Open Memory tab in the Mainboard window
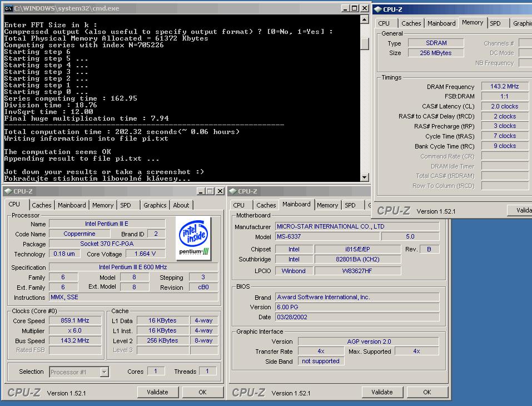The width and height of the screenshot is (532, 406). click(x=327, y=205)
